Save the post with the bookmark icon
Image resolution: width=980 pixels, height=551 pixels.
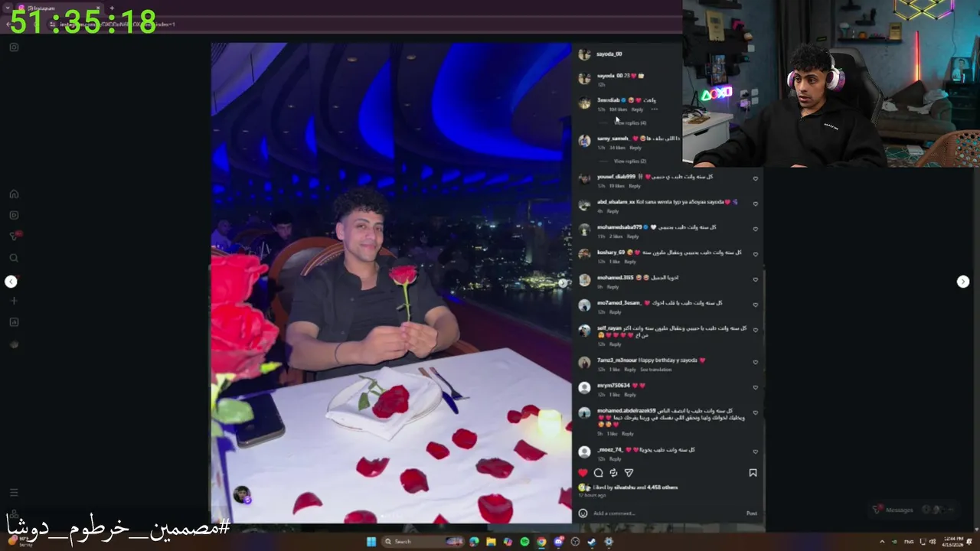pyautogui.click(x=753, y=473)
